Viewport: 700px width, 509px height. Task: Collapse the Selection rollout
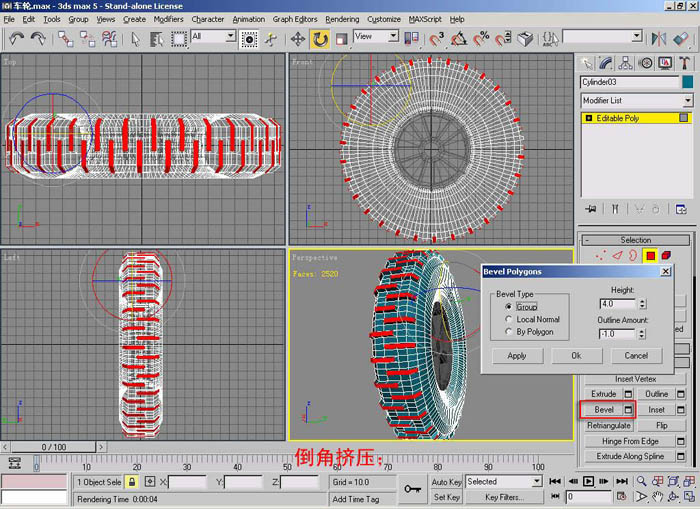tap(636, 240)
